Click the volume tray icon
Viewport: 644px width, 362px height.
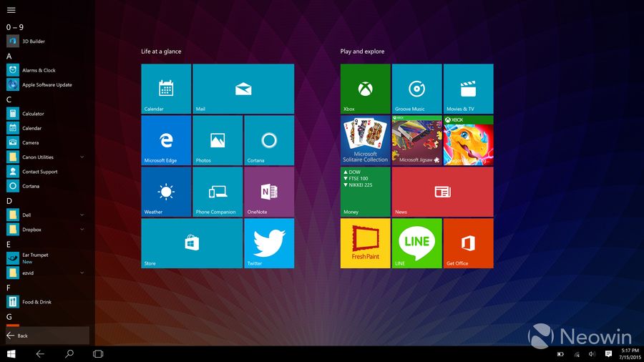click(592, 354)
